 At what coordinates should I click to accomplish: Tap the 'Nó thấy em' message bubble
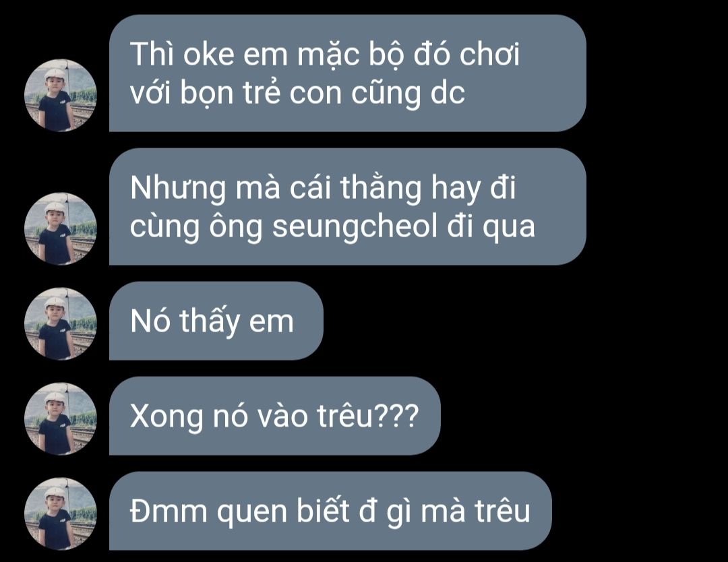point(216,321)
